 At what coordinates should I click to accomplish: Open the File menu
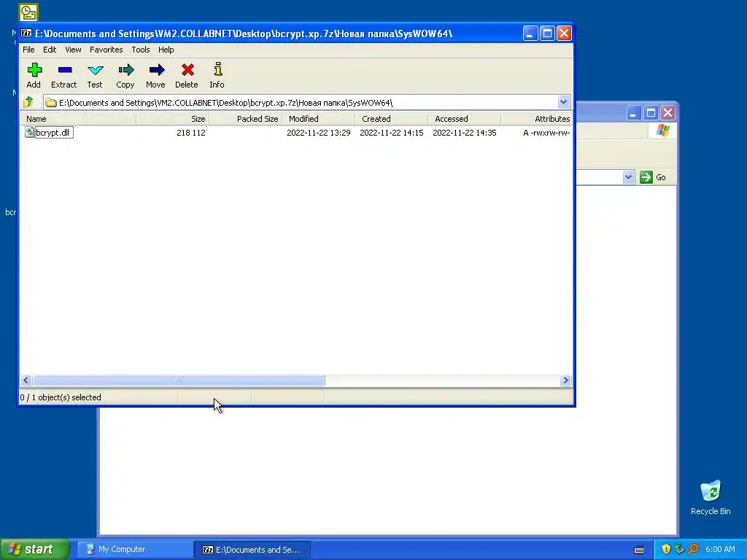pos(28,50)
